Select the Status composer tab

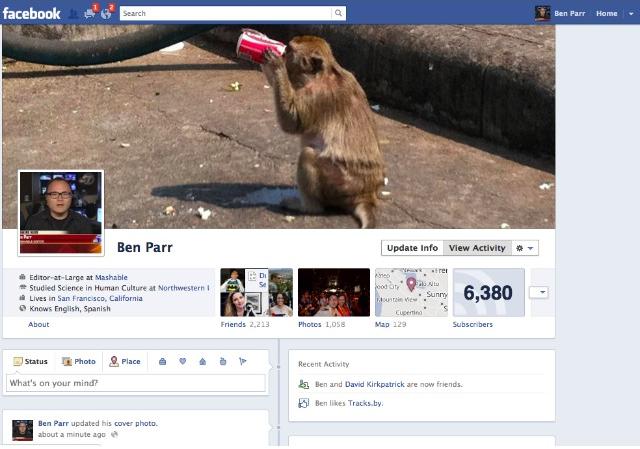31,361
